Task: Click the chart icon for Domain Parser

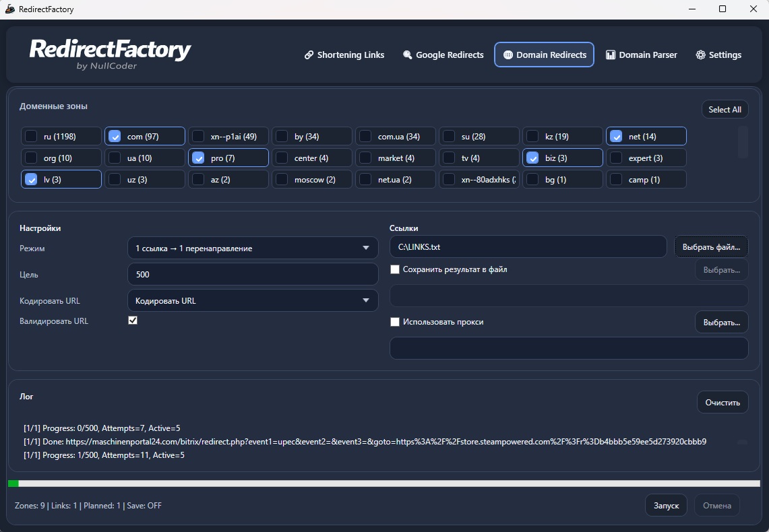Action: tap(611, 55)
